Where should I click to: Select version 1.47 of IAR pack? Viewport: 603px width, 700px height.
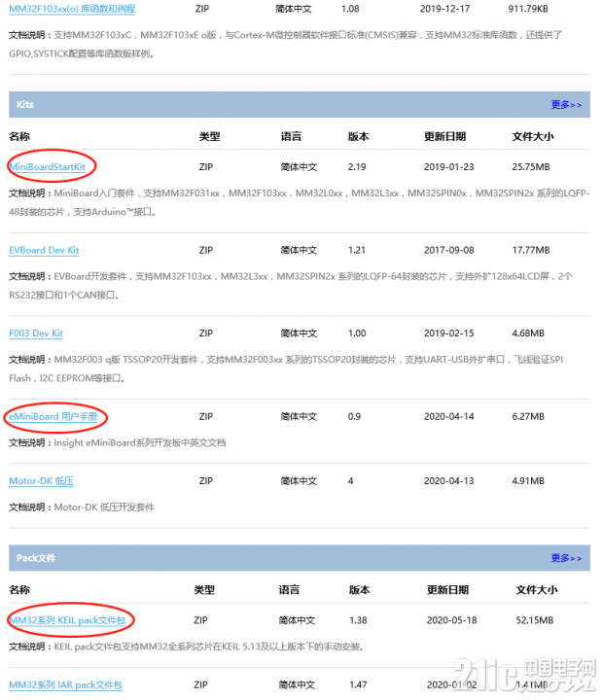[x=358, y=684]
